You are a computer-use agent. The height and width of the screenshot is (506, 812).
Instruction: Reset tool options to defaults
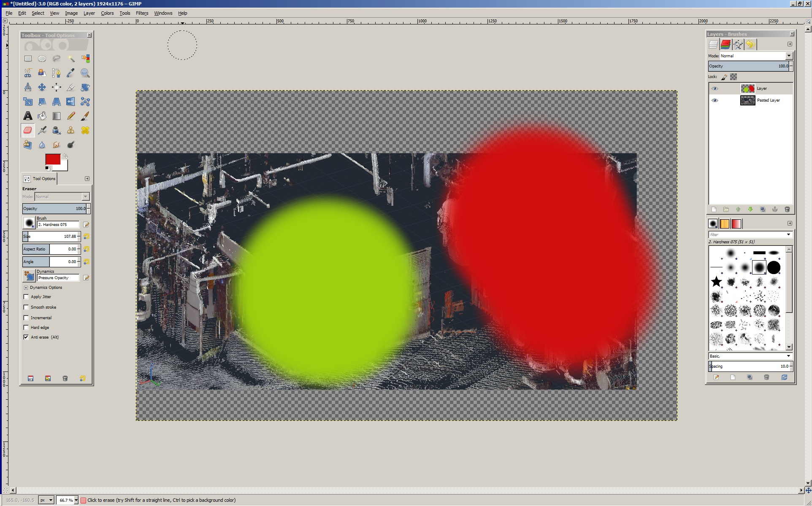click(x=82, y=378)
